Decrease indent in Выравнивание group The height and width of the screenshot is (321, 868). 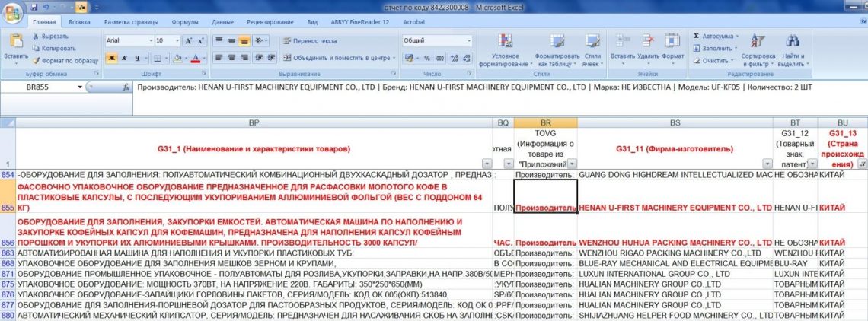click(258, 58)
